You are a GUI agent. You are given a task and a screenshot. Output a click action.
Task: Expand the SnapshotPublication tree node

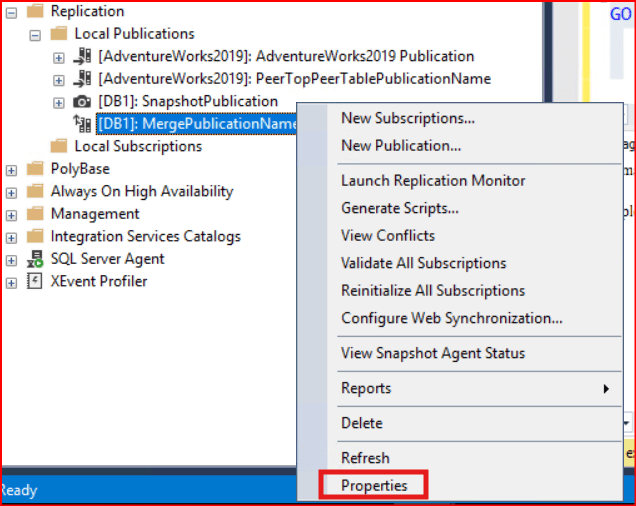(59, 102)
